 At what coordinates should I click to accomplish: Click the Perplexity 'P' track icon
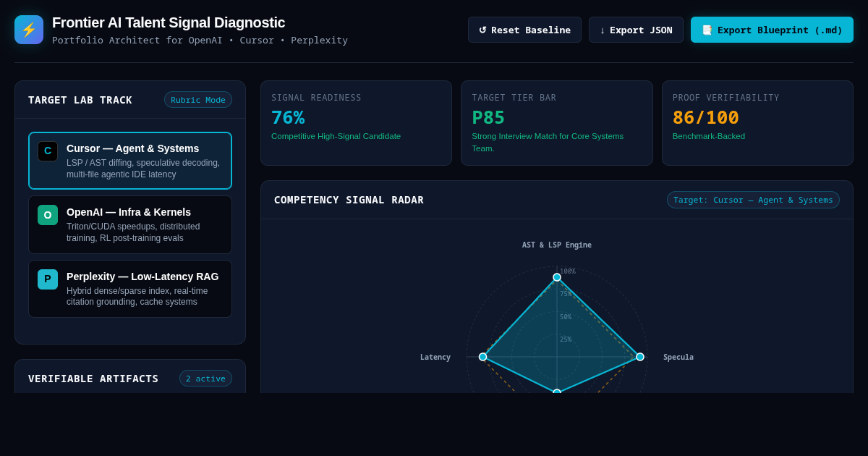click(x=48, y=279)
